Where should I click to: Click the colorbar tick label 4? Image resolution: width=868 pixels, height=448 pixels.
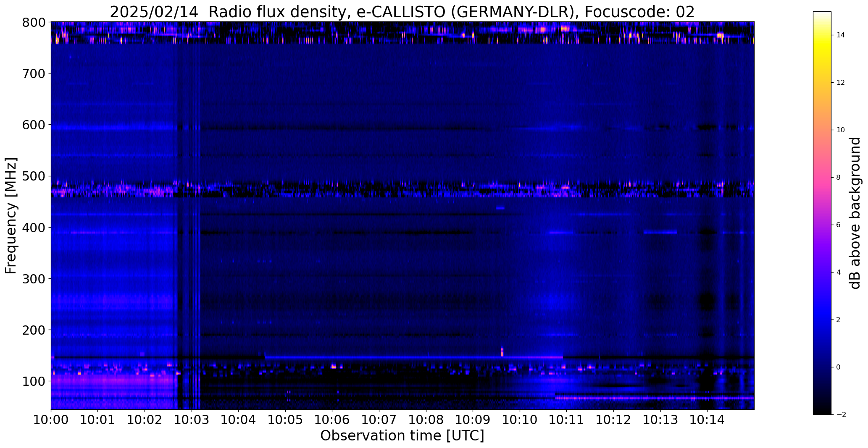(x=839, y=272)
